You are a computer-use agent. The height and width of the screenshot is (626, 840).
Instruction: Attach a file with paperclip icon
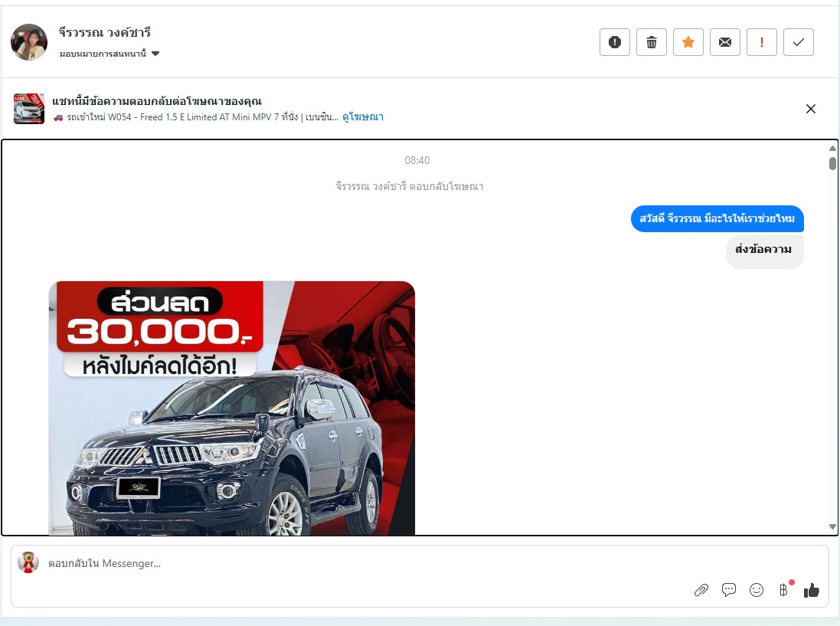tap(701, 590)
